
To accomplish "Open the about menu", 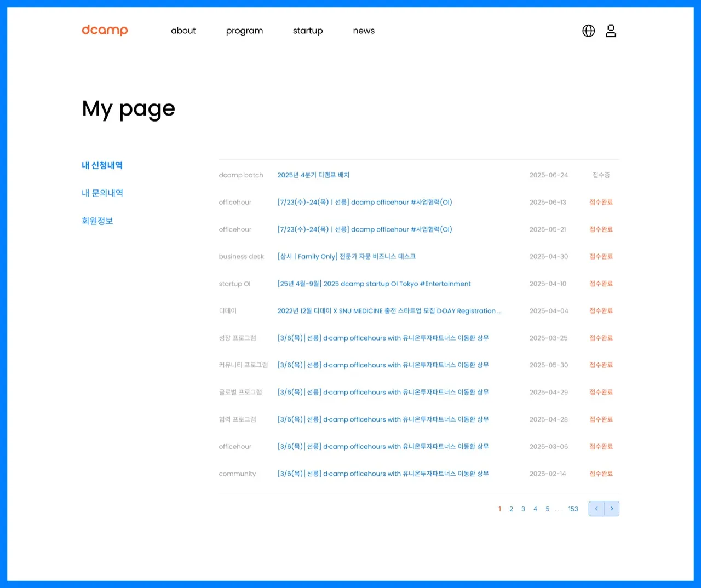I will click(x=183, y=31).
